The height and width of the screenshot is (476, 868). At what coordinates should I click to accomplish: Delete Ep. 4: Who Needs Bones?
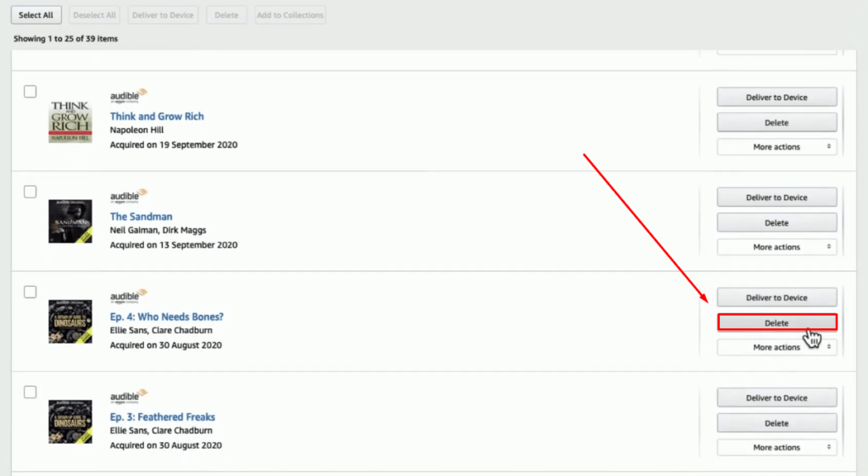[x=776, y=322]
